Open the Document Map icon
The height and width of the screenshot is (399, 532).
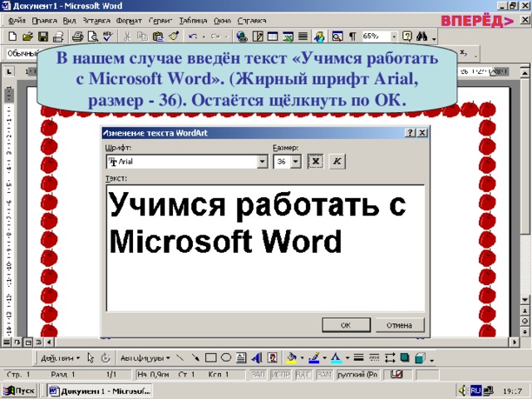tap(337, 37)
